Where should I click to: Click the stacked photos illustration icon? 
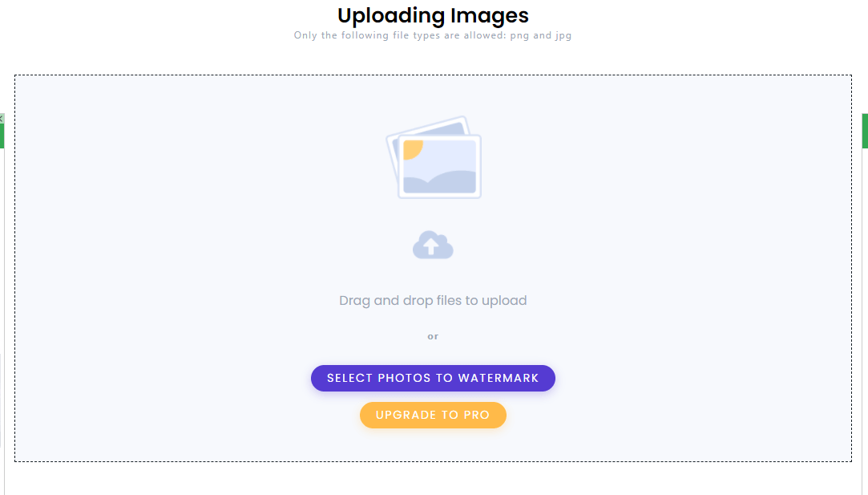(x=434, y=157)
